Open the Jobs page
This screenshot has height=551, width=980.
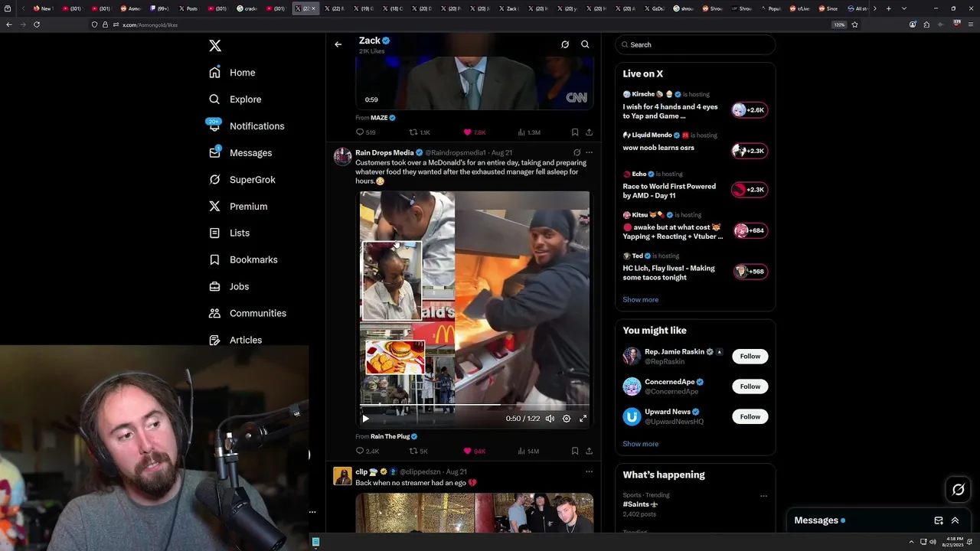[x=228, y=286]
